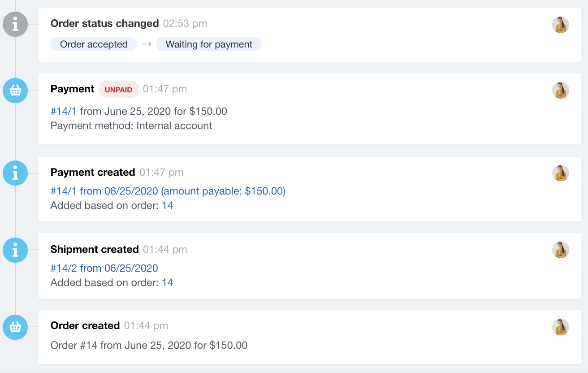
Task: Click user avatar in Payment UNPAID card
Action: click(x=561, y=90)
